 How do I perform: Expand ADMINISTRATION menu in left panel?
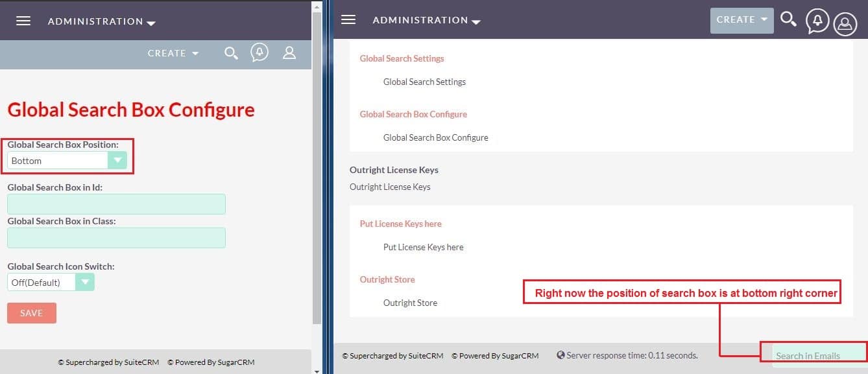pos(102,21)
